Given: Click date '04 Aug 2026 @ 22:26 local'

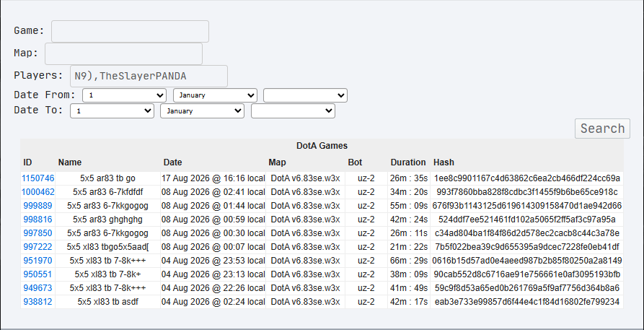Looking at the screenshot, I should click(x=213, y=288).
